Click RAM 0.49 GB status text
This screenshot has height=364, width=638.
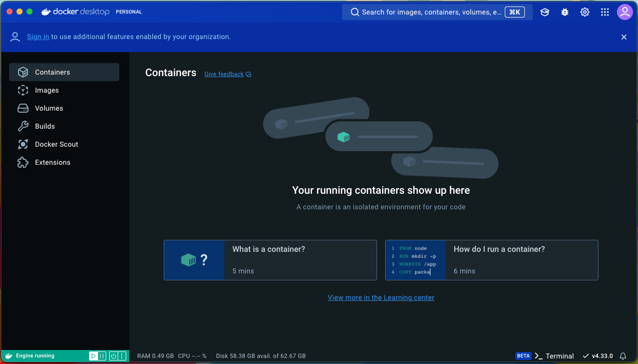click(x=155, y=356)
